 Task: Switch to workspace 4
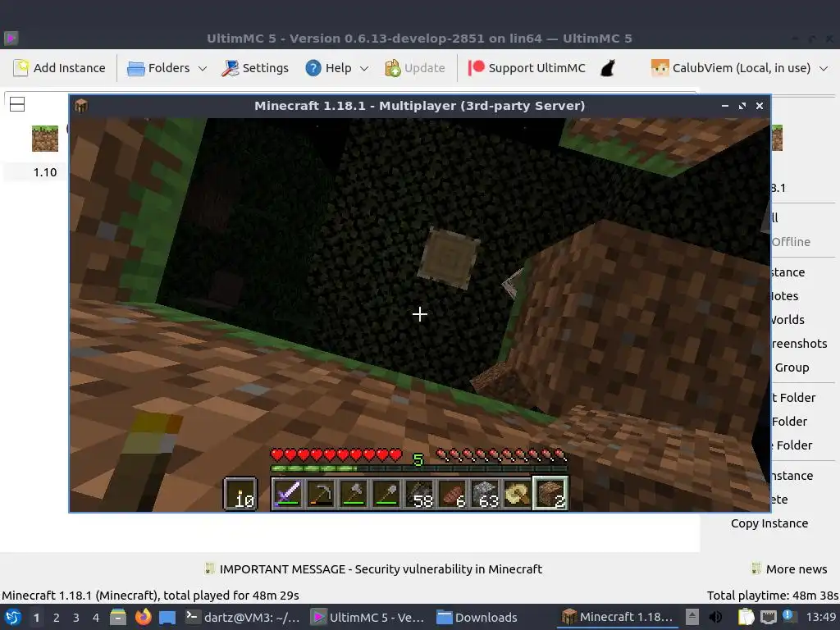pyautogui.click(x=96, y=618)
